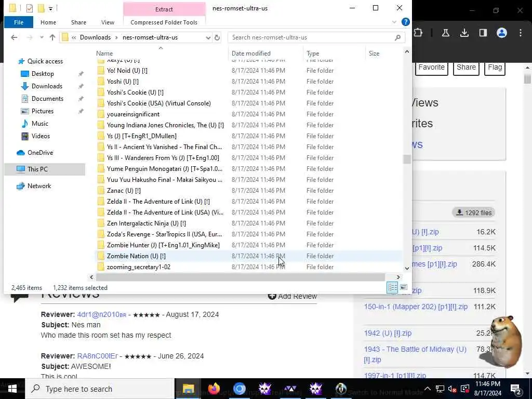This screenshot has height=399, width=532.
Task: Select Network in the navigation pane
Action: (39, 186)
